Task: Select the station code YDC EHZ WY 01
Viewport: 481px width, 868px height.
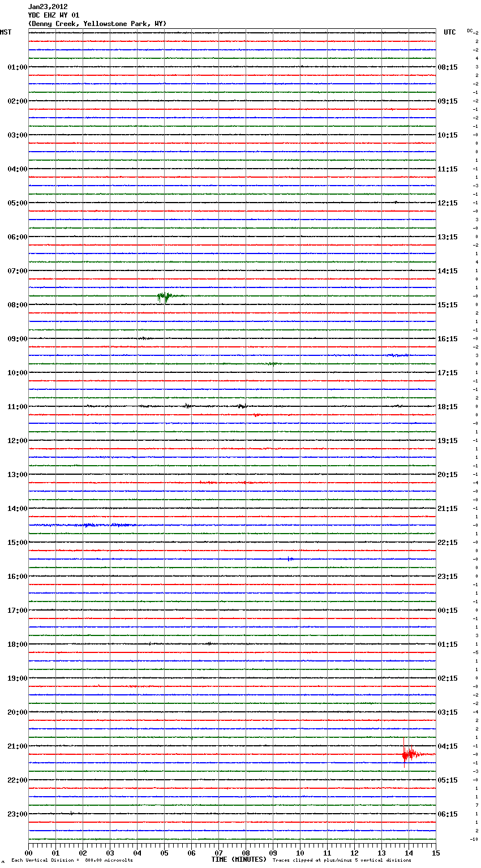Action: (54, 15)
